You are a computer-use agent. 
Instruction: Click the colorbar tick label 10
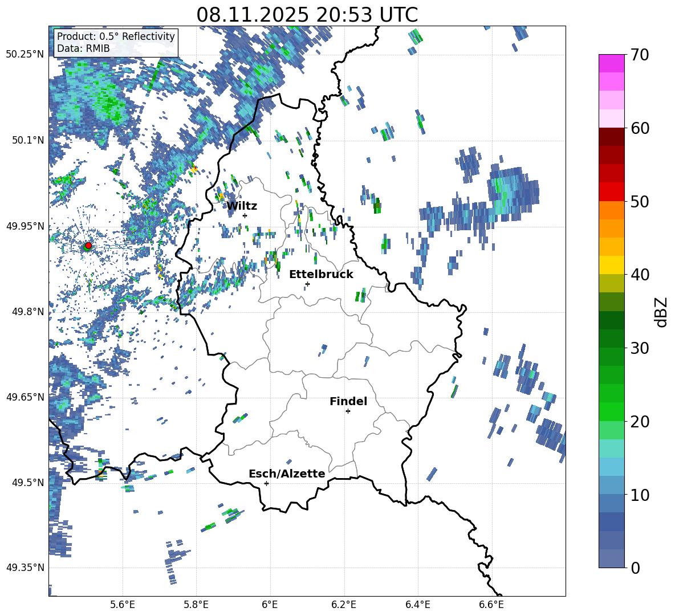tap(640, 495)
